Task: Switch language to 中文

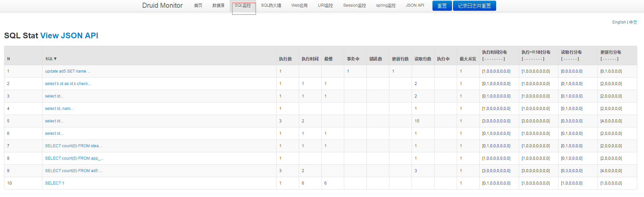Action: tap(633, 22)
